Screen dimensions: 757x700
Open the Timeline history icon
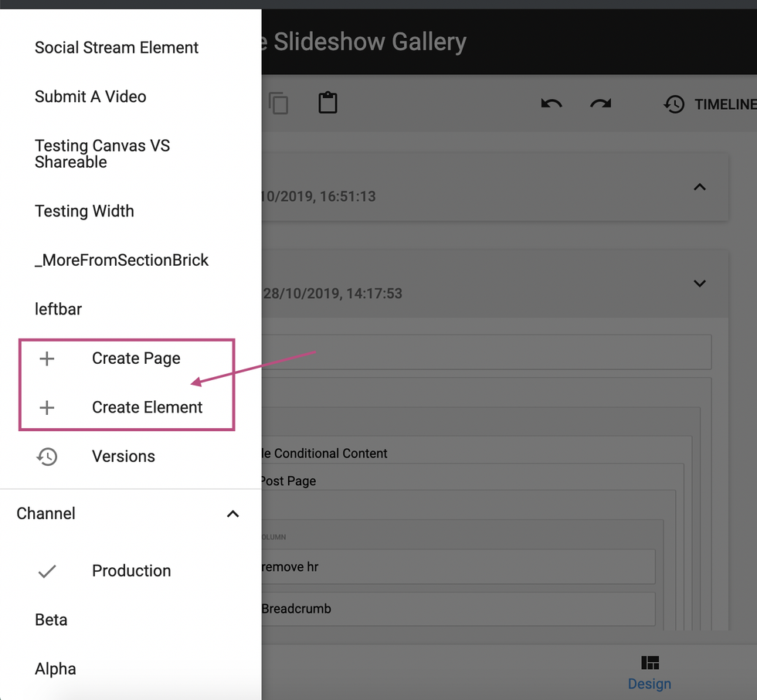tap(674, 104)
